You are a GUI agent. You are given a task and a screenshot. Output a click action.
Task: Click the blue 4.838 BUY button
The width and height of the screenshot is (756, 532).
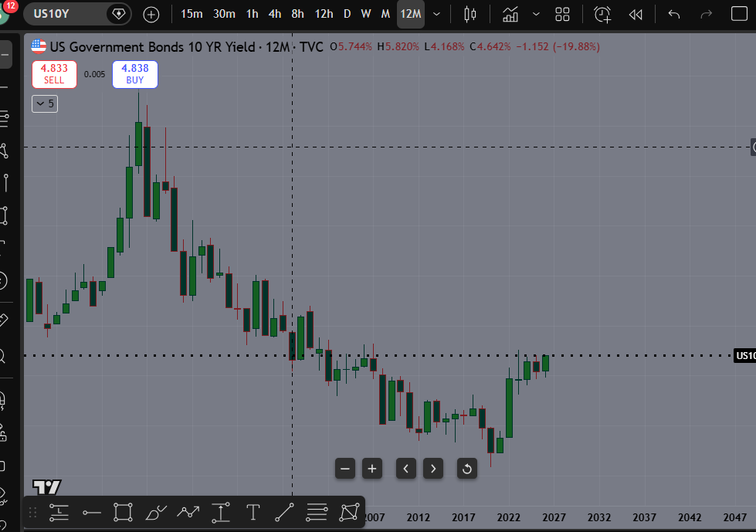pos(135,74)
